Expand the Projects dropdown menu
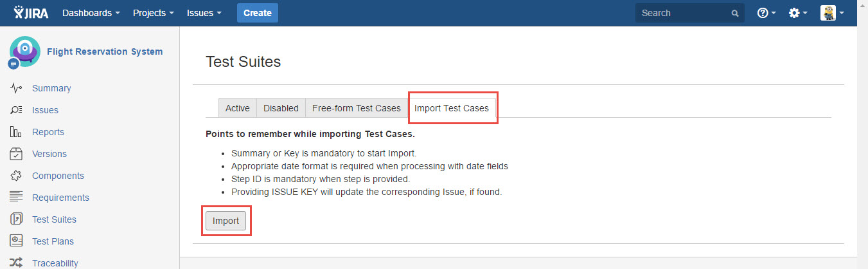868x269 pixels. [153, 13]
